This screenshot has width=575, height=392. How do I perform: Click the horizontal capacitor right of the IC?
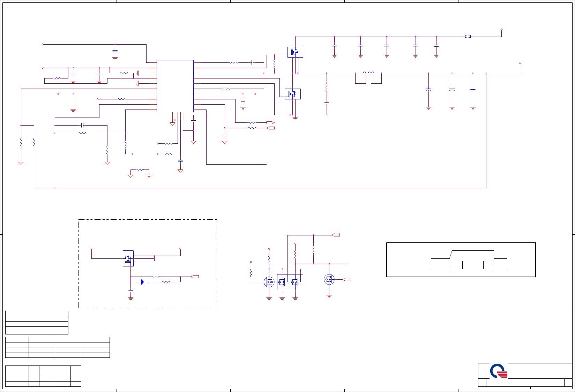point(252,62)
